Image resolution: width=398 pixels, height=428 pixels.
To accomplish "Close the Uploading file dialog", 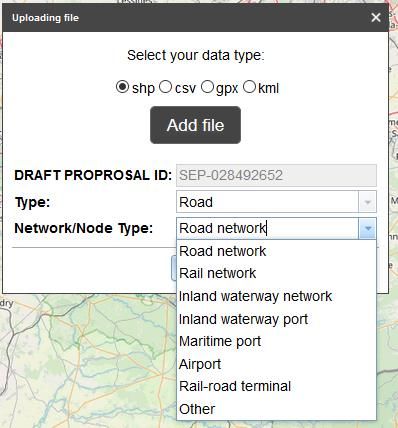I will coord(376,18).
